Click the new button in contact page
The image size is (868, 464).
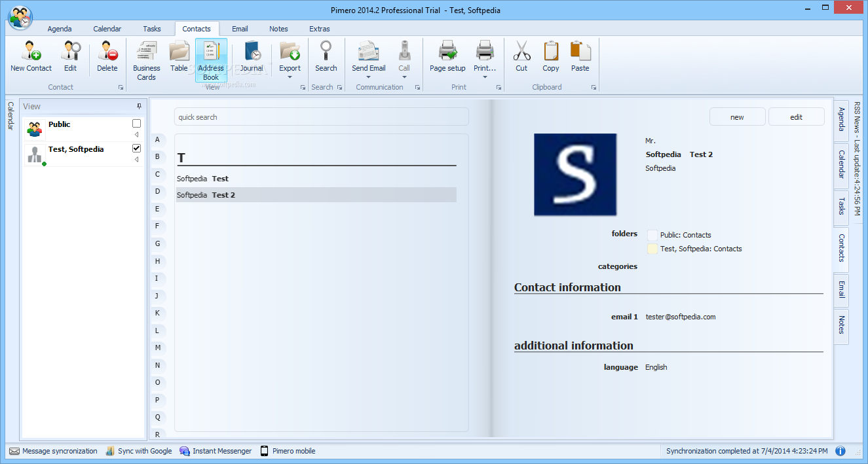click(x=737, y=117)
